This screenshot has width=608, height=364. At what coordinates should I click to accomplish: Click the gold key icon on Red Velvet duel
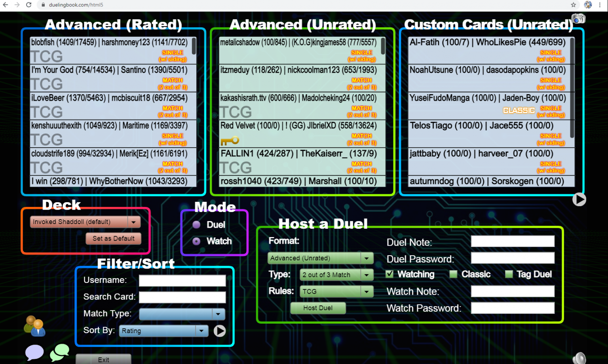230,140
